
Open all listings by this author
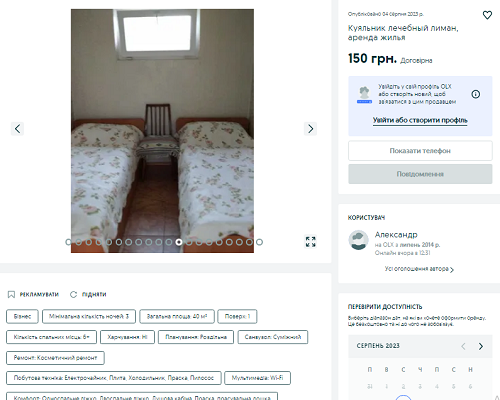point(419,269)
